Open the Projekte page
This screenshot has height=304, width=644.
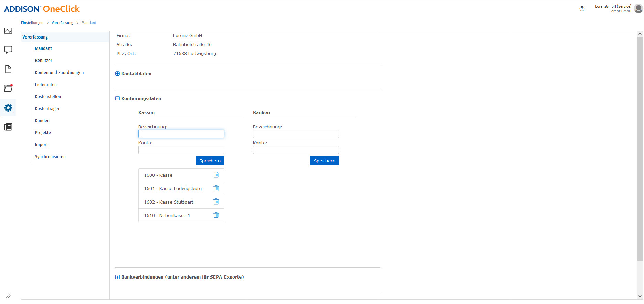tap(43, 133)
